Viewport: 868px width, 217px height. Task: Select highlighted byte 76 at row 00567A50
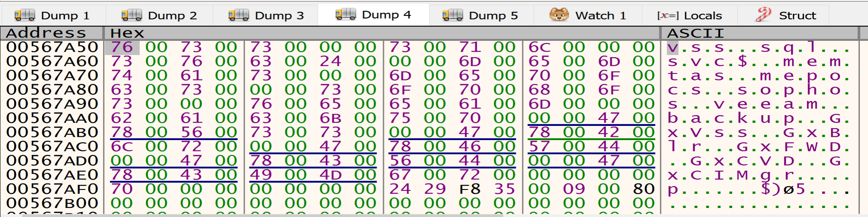coord(122,47)
